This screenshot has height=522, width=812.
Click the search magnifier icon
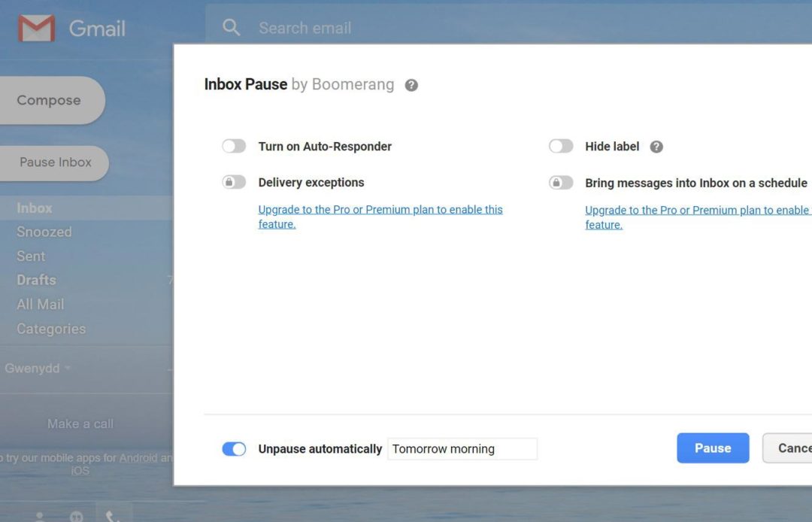coord(231,27)
